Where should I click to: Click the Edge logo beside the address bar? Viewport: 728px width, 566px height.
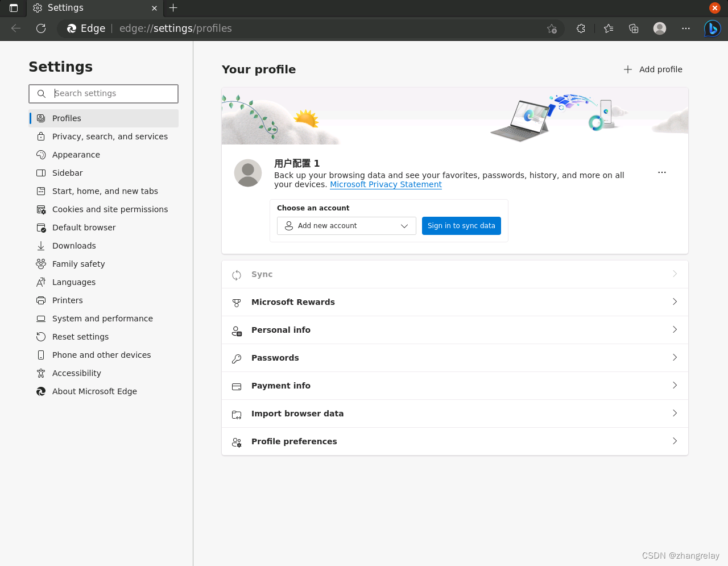72,28
